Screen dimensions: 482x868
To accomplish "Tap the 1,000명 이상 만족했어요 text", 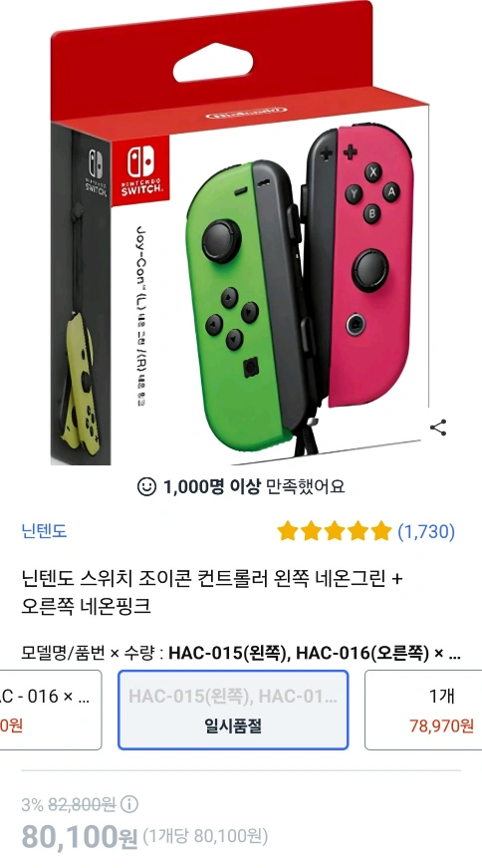I will pyautogui.click(x=254, y=486).
